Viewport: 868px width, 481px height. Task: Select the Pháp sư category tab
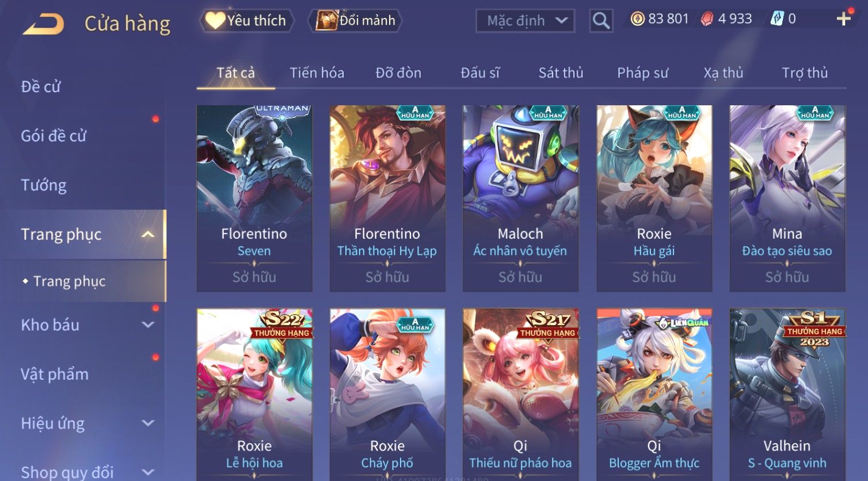coord(642,73)
